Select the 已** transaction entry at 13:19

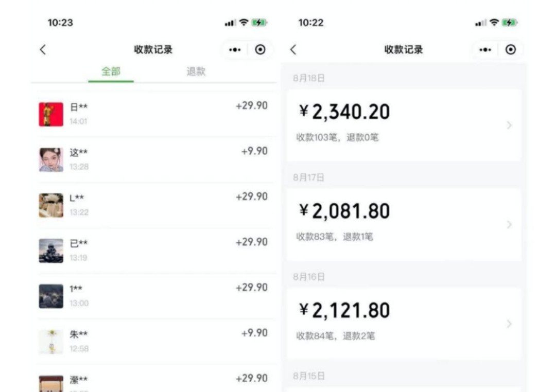[x=154, y=247]
